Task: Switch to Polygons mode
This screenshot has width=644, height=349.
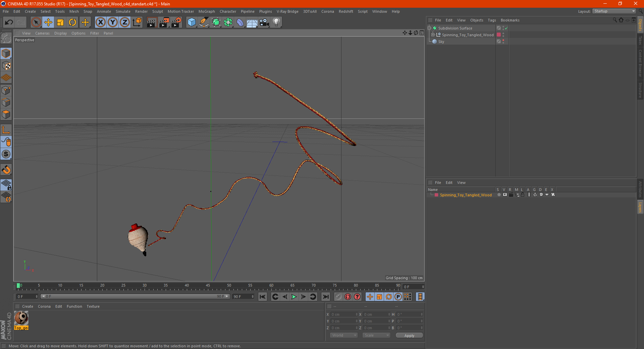Action: click(x=6, y=114)
